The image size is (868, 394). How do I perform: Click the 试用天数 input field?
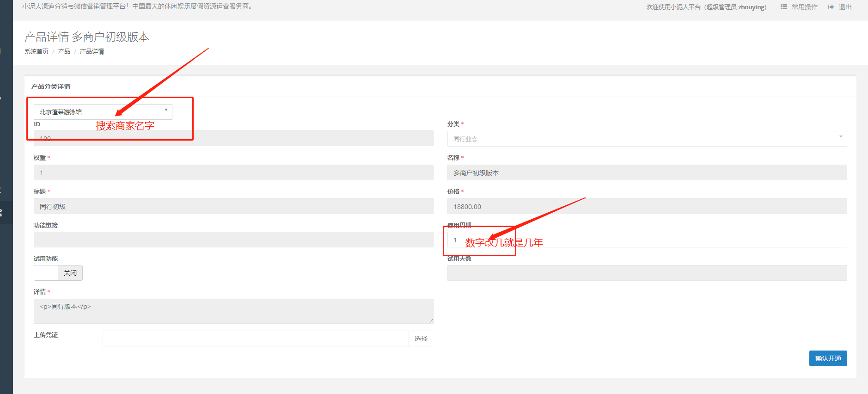pos(647,273)
